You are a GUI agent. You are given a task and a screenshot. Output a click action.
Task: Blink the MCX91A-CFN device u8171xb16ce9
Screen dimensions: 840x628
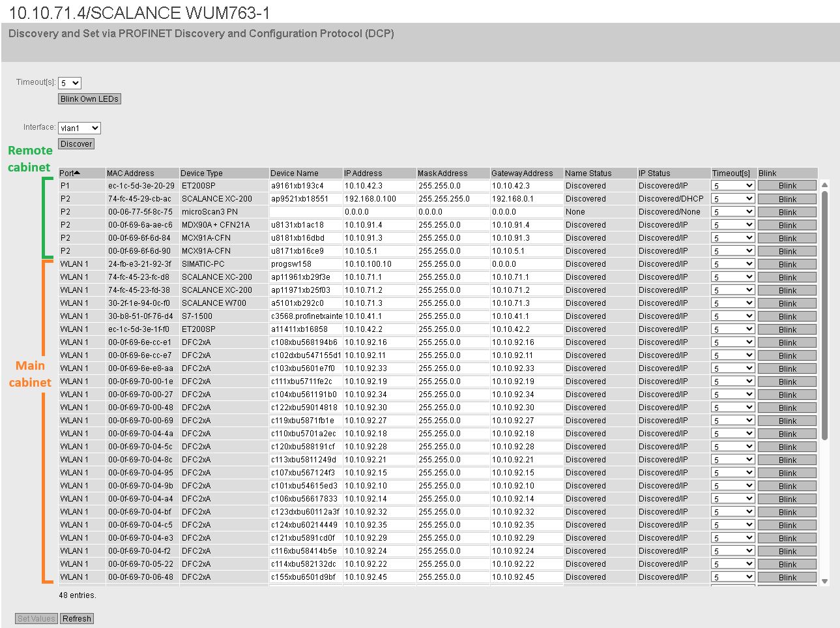pos(787,251)
